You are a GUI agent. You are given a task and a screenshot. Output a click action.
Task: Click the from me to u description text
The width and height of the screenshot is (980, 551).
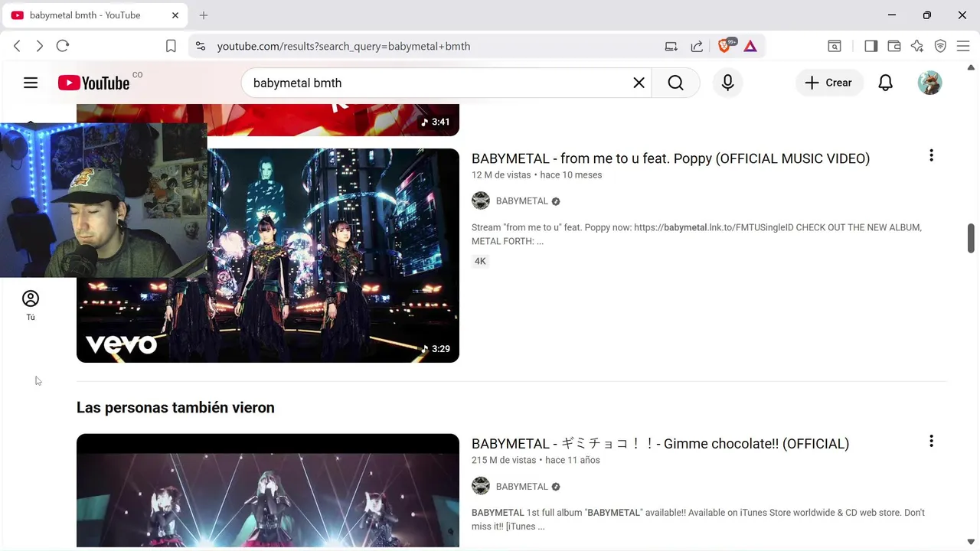coord(697,234)
